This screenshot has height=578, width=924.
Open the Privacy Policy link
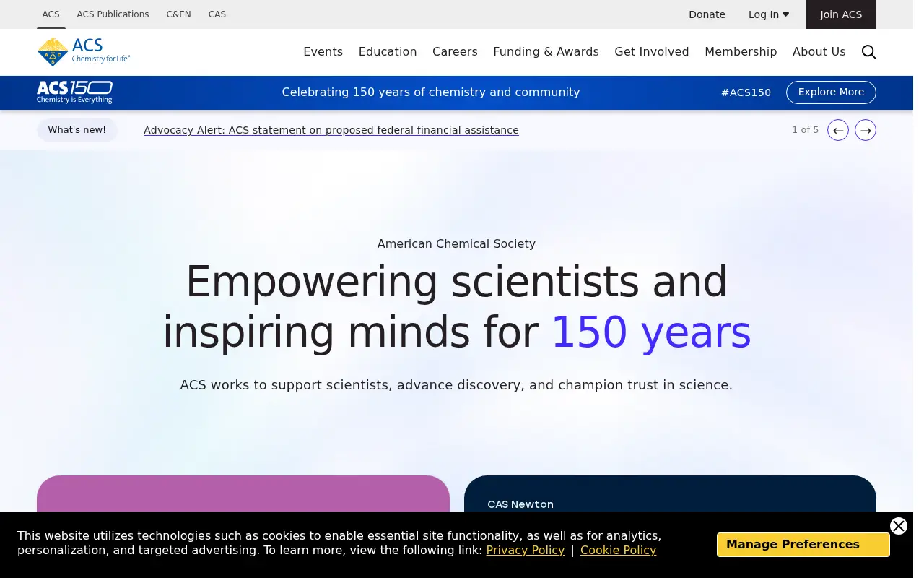point(525,551)
